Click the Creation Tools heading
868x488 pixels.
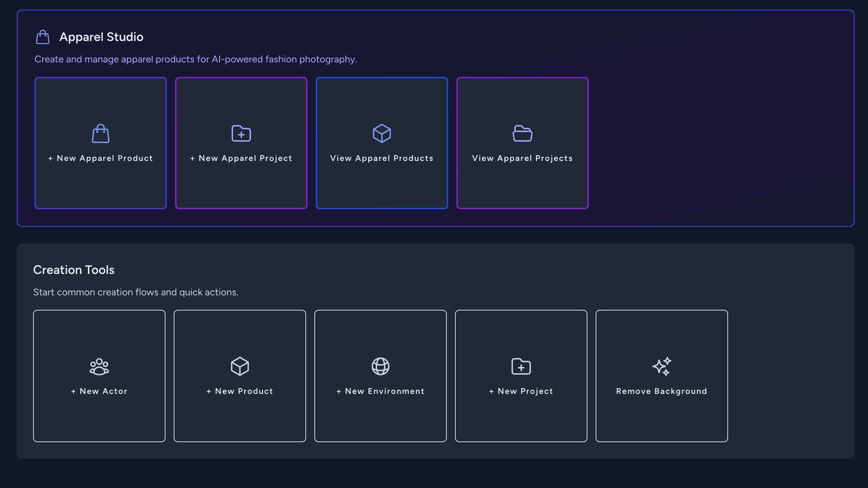coord(74,270)
